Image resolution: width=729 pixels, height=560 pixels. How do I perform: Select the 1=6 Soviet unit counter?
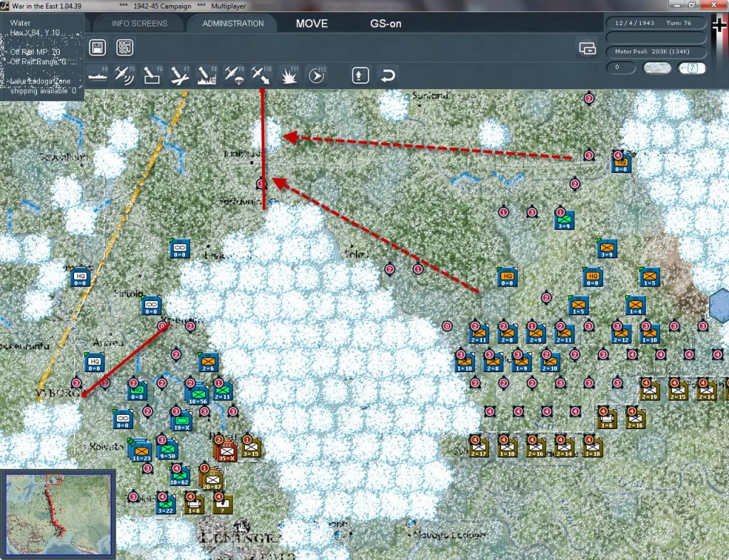tap(607, 418)
